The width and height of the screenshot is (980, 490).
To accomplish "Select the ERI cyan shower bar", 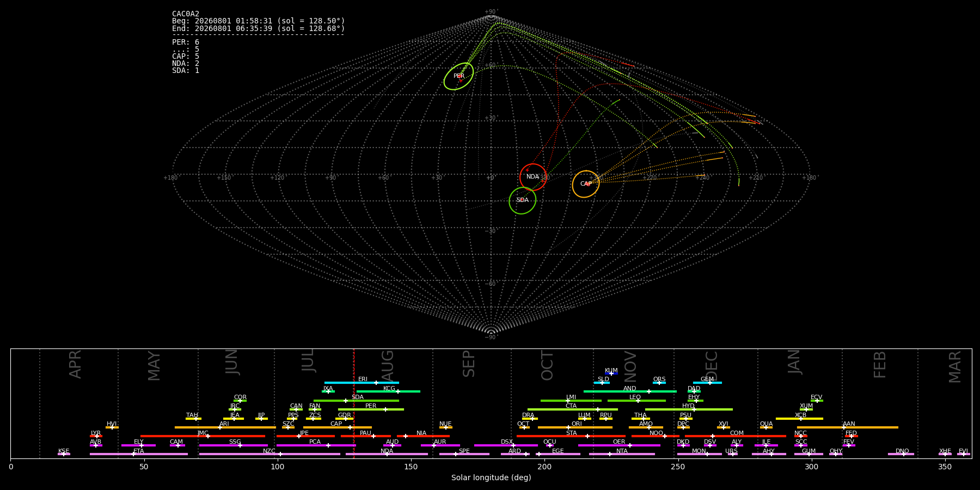I will coord(362,383).
